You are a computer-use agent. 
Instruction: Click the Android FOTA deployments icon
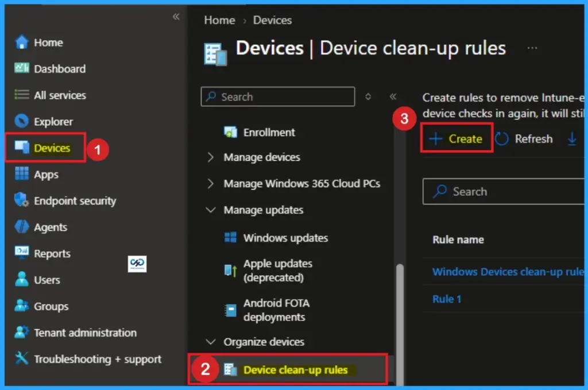click(x=230, y=310)
